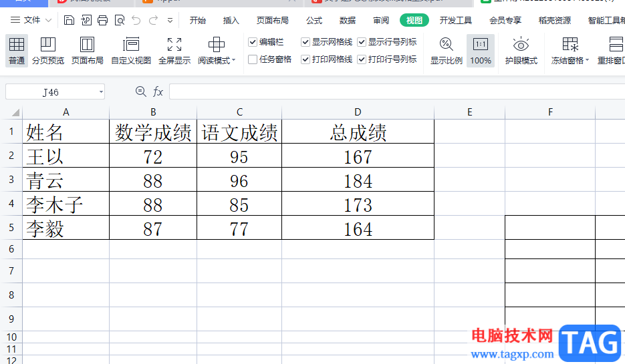
Task: Open the name box dropdown arrow
Action: pyautogui.click(x=101, y=92)
